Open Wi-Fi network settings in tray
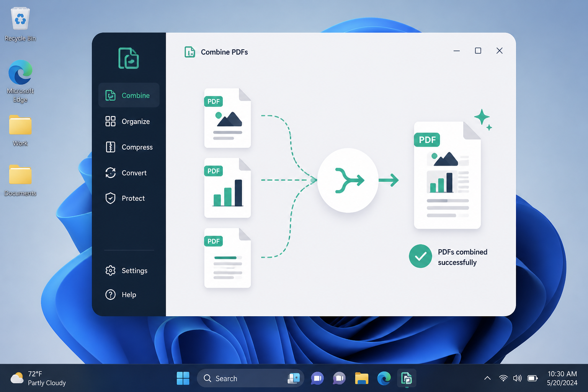Viewport: 588px width, 392px height. [x=503, y=378]
